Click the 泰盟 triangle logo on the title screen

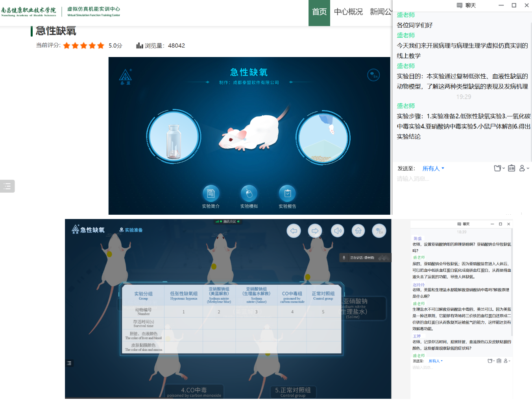[x=126, y=77]
